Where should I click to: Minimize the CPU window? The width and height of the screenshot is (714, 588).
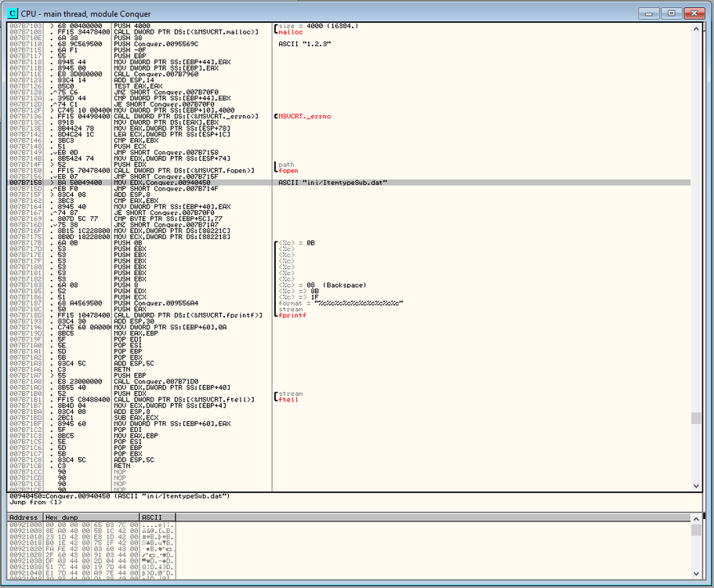[x=650, y=13]
